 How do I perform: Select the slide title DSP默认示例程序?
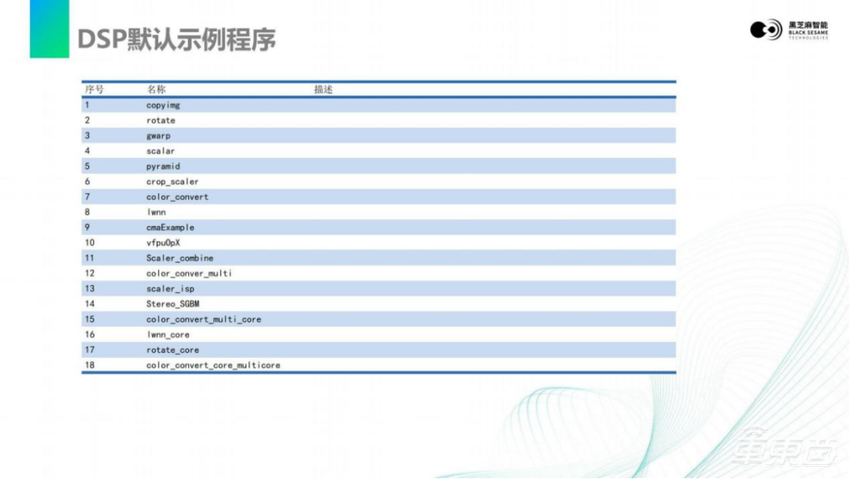[x=177, y=39]
